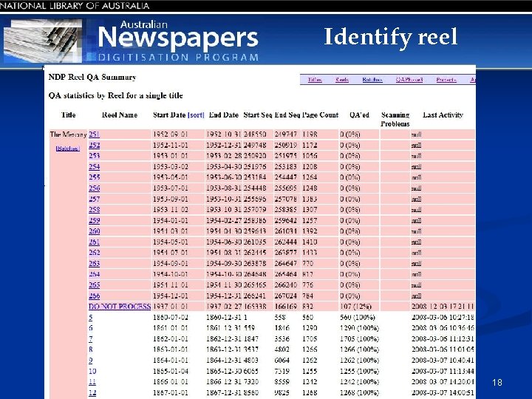Click the Reel Name column header
Image resolution: width=532 pixels, height=399 pixels.
[x=120, y=115]
